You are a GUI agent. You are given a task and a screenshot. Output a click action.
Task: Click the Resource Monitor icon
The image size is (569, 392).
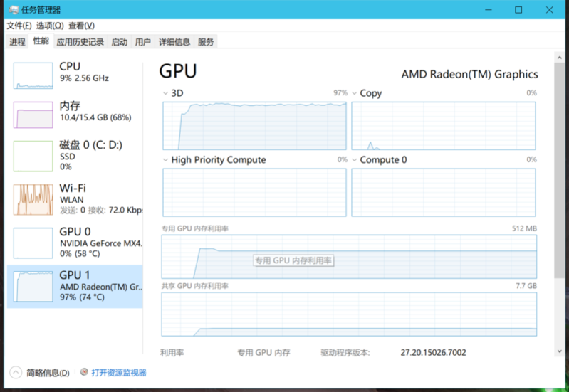85,372
